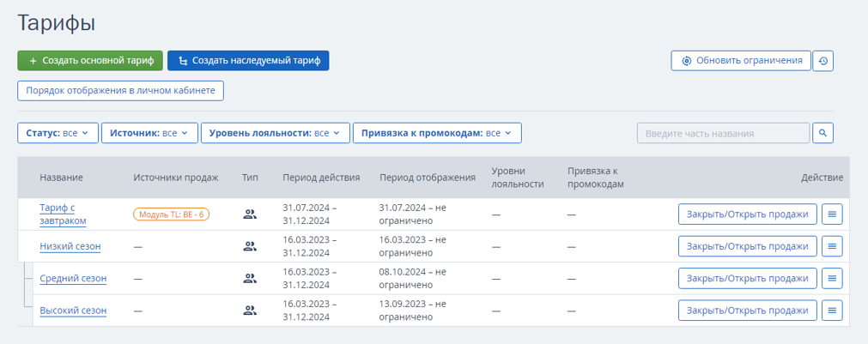868x344 pixels.
Task: Click Обновить ограничения button
Action: click(x=741, y=61)
